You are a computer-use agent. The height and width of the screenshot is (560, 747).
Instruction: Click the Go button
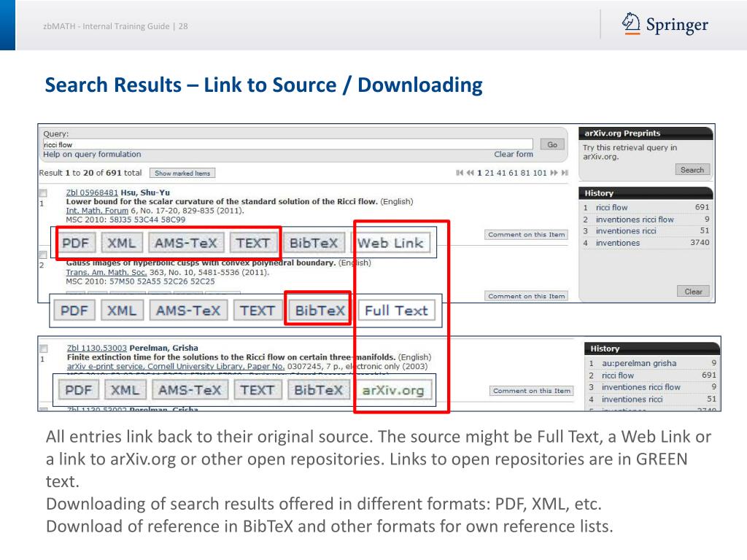pyautogui.click(x=552, y=144)
